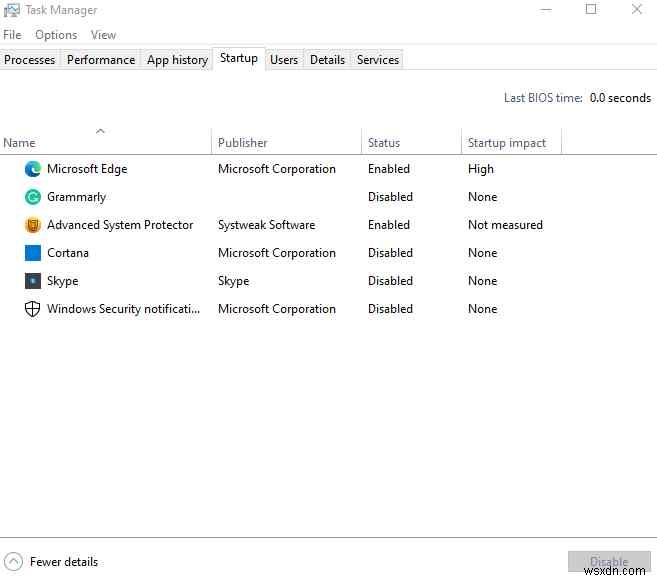Screen dimensions: 657x581
Task: Click the Microsoft Edge app icon
Action: [33, 169]
